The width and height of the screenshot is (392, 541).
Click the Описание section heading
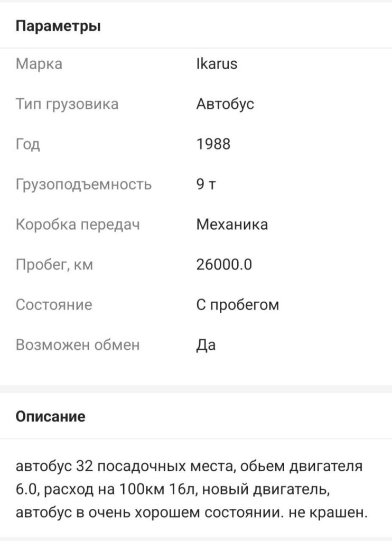[x=50, y=416]
